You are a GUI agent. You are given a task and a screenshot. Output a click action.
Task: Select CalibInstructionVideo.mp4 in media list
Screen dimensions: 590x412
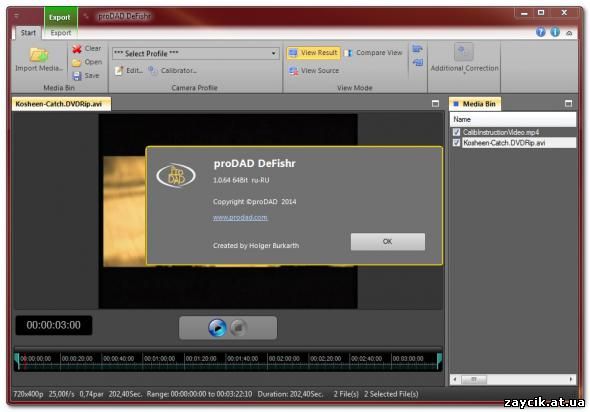pos(500,132)
